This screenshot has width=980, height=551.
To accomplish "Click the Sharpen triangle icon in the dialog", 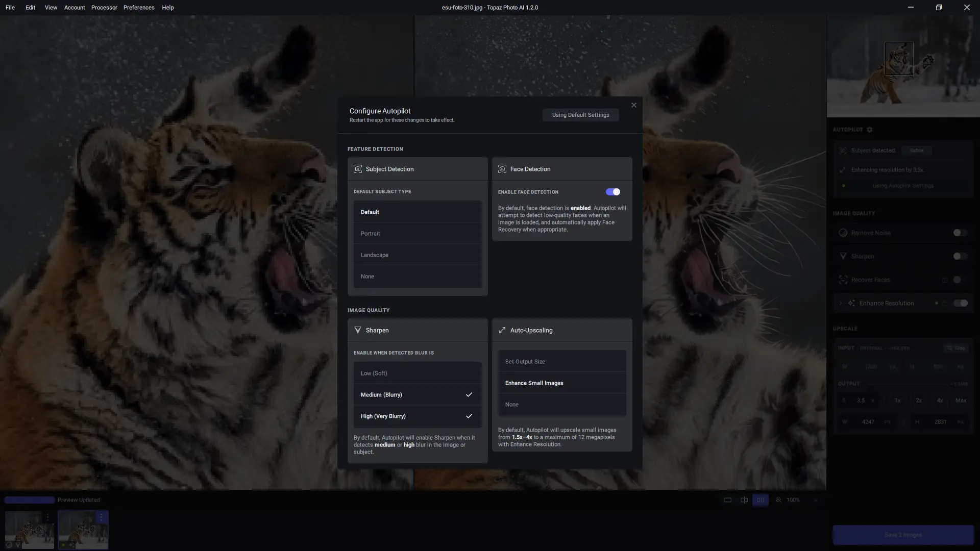I will tap(358, 330).
